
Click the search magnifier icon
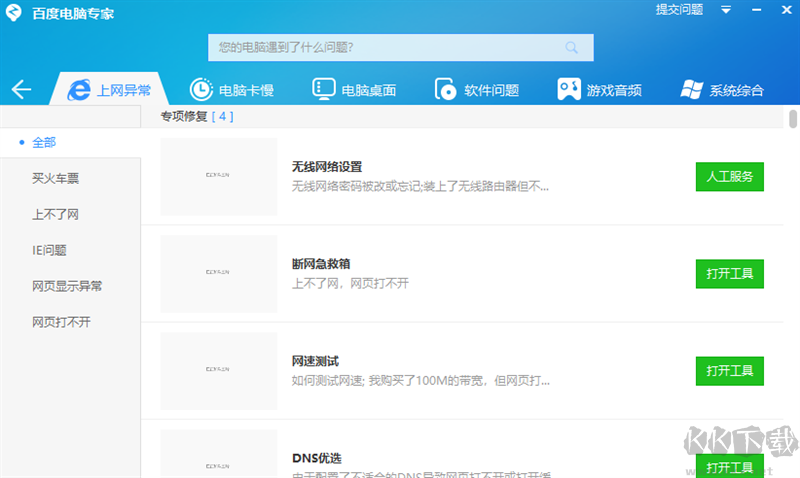572,47
